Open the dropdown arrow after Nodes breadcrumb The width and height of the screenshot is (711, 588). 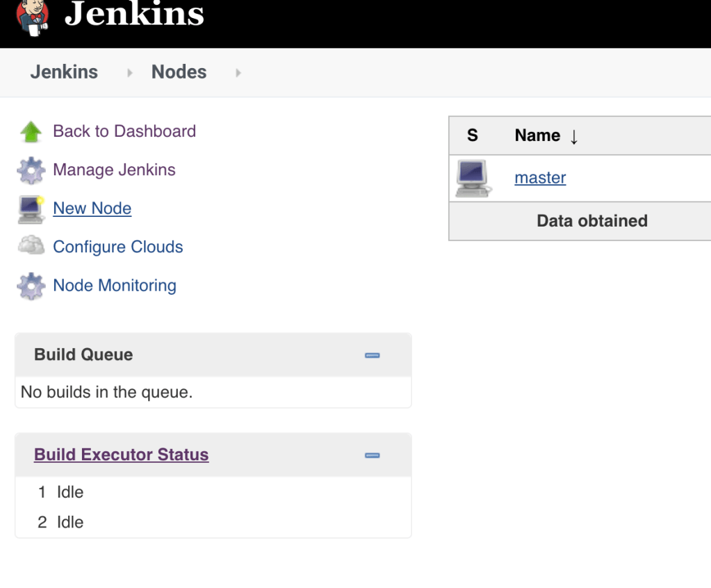(238, 72)
